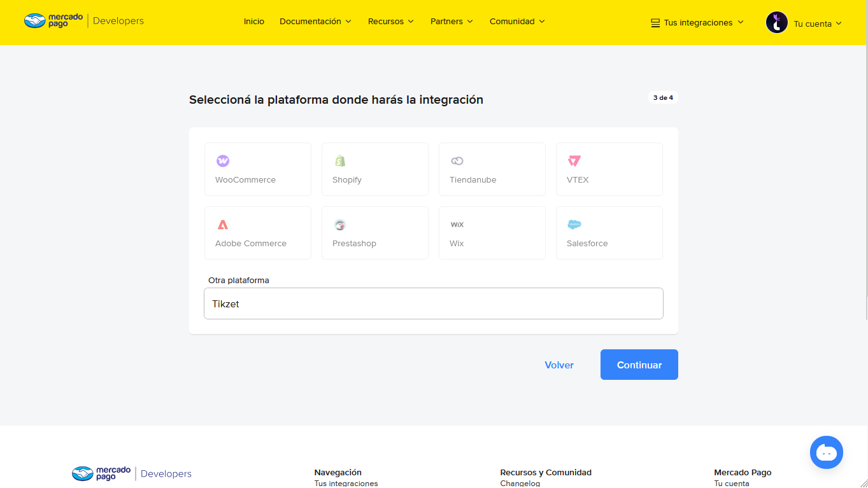Screen dimensions: 868x488
Task: Select the WooCommerce logo icon
Action: (222, 161)
